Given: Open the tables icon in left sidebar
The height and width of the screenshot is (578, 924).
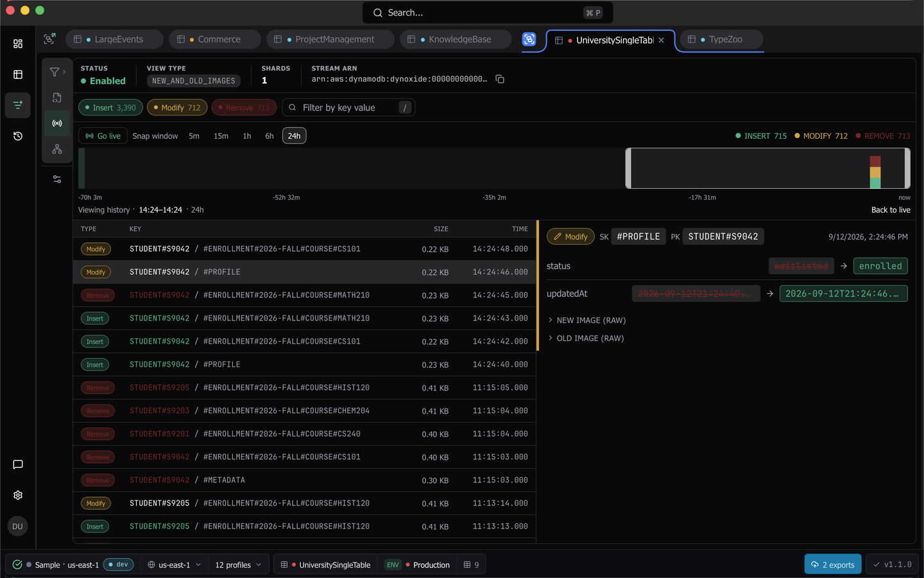Looking at the screenshot, I should coord(18,74).
